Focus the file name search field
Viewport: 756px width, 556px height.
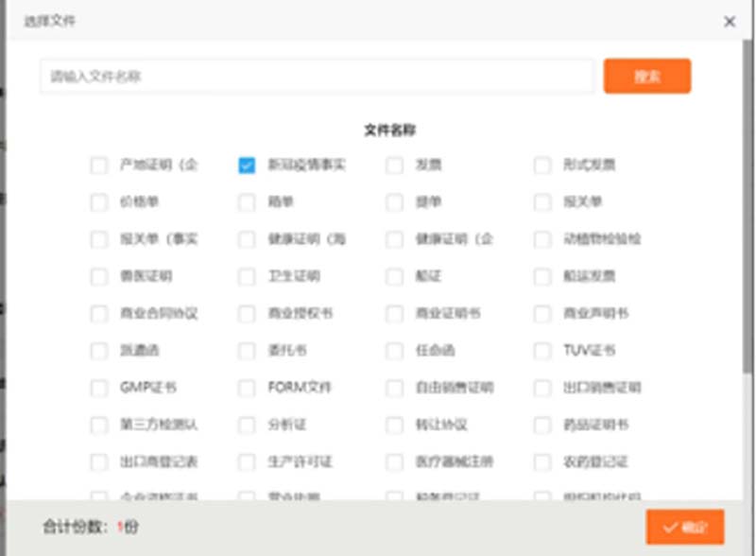click(317, 77)
